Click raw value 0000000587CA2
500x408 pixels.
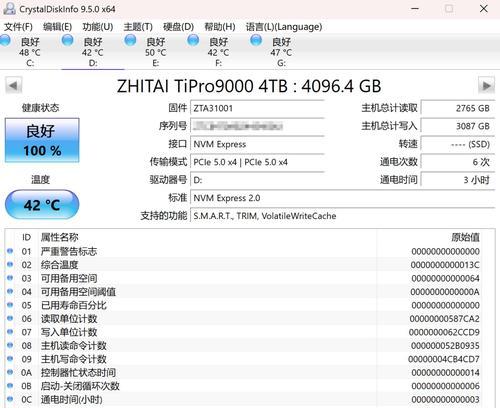(445, 319)
